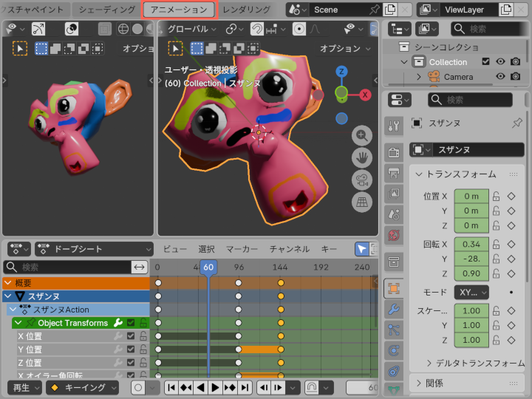The image size is (532, 399).
Task: Open the rotation モード XY... dropdown
Action: tap(471, 292)
